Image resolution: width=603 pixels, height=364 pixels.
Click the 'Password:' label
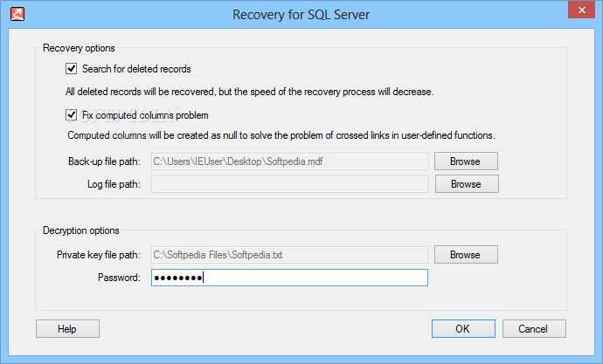tap(119, 278)
